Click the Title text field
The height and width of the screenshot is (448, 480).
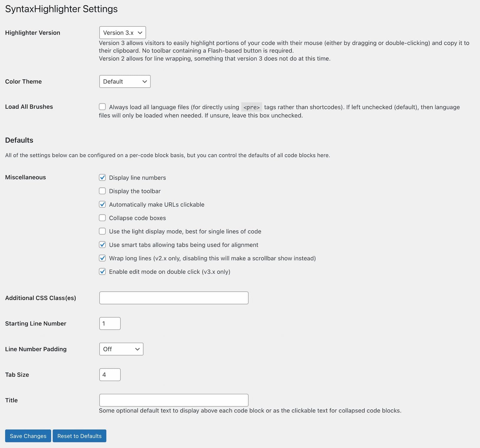[x=174, y=400]
